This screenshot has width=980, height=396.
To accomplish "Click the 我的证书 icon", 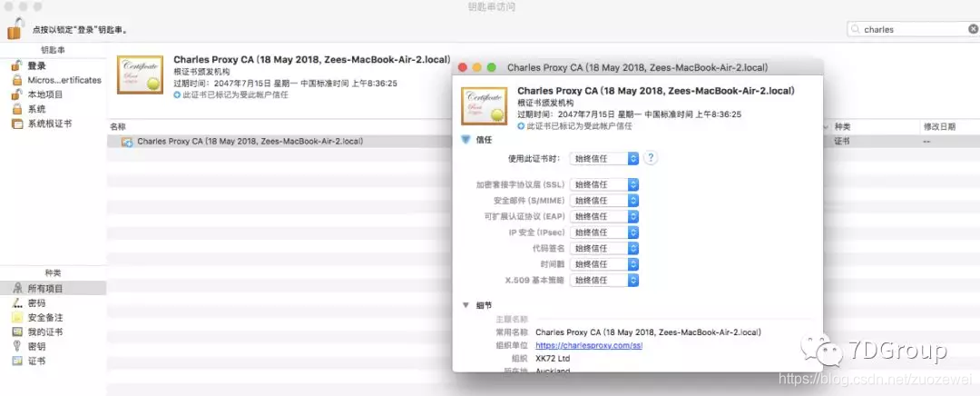I will click(17, 332).
